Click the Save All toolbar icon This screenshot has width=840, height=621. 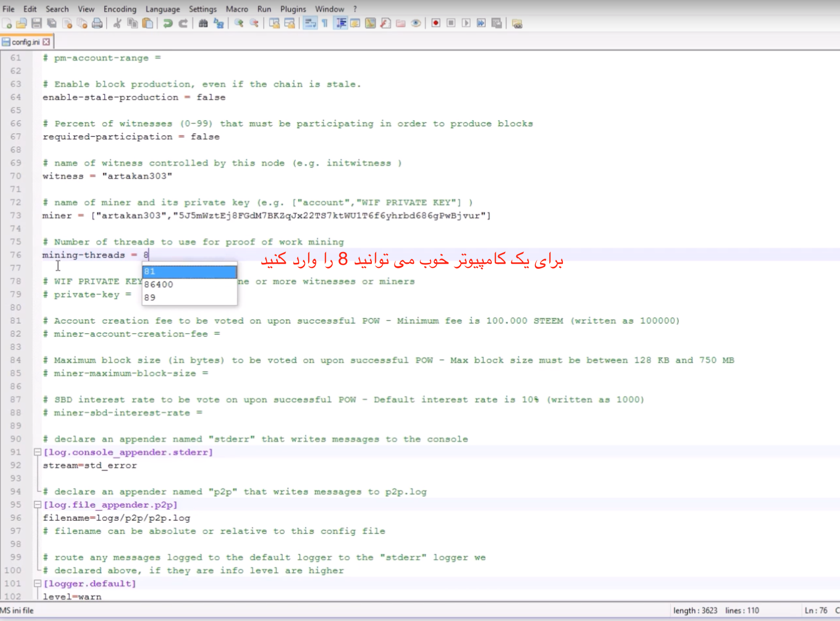coord(52,23)
